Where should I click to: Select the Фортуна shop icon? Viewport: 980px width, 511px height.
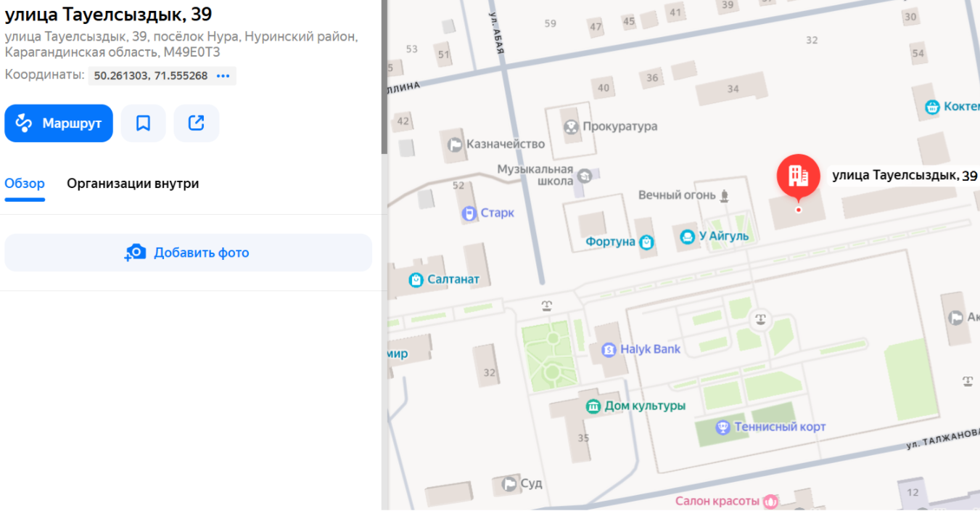point(646,242)
